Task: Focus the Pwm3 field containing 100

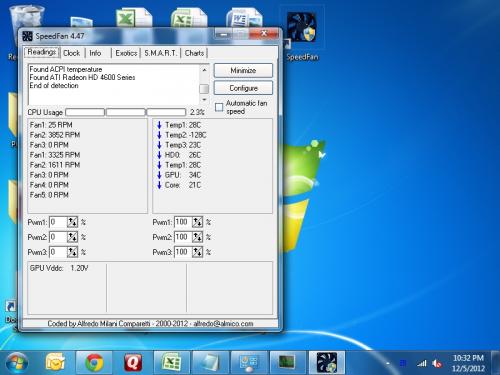Action: [x=183, y=252]
